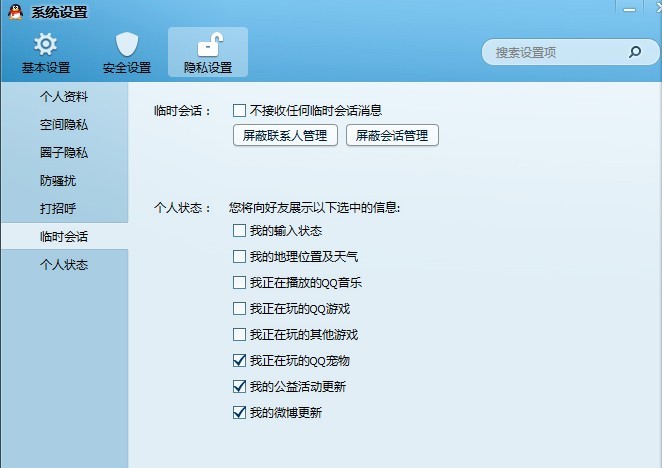
Task: Click text 您将向好友展示以下选中的信息:
Action: point(315,208)
